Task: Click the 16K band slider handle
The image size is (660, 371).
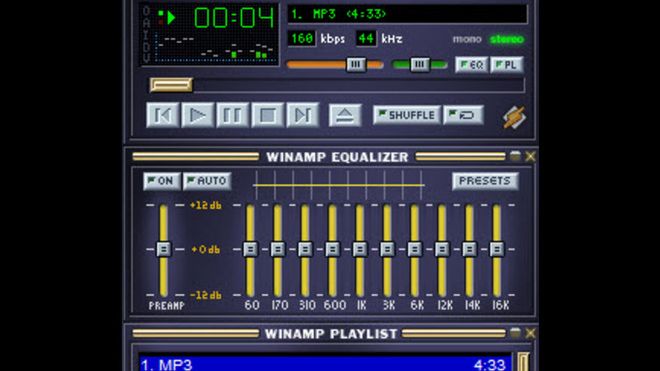Action: coord(497,249)
